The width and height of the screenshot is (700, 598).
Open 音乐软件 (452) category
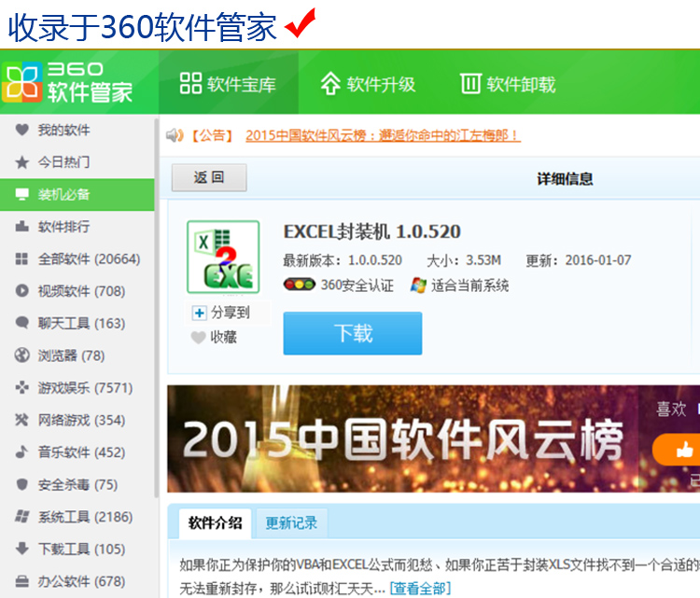[77, 452]
